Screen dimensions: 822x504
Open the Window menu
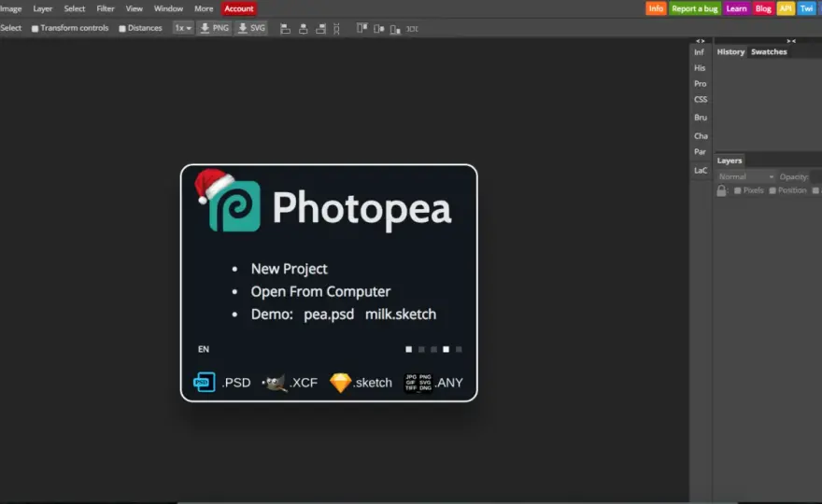click(x=168, y=8)
